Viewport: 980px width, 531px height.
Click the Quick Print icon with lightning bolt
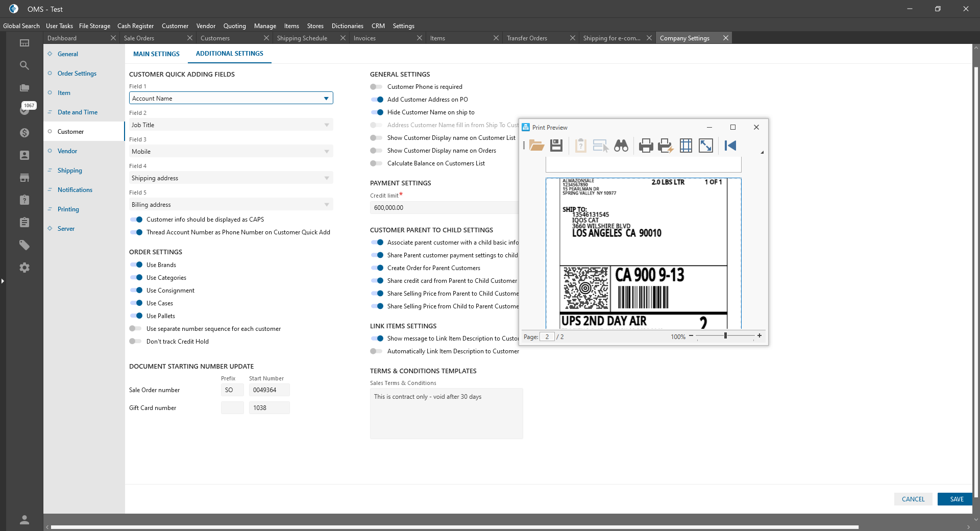click(x=666, y=146)
